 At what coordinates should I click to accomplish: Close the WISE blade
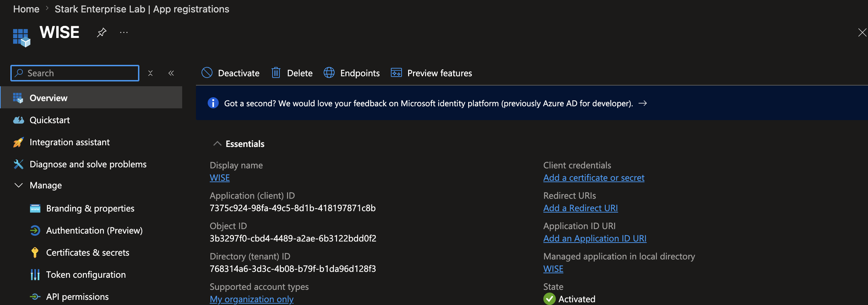click(x=862, y=32)
